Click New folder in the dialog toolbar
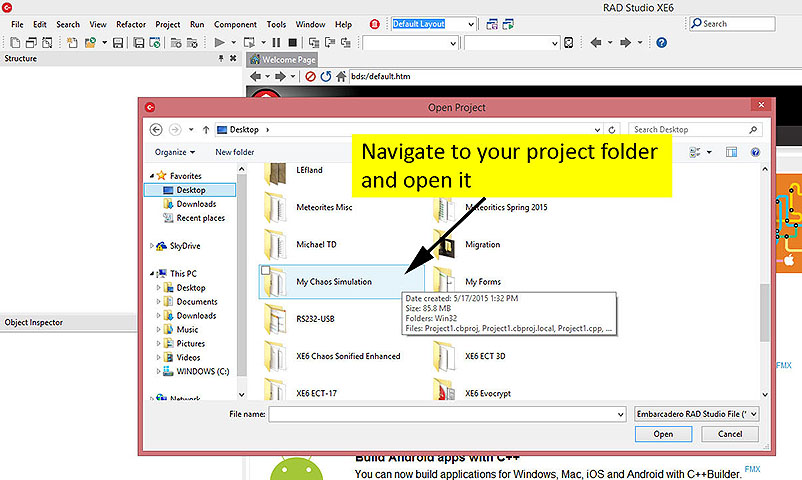Screen dimensions: 802x480 (234, 152)
